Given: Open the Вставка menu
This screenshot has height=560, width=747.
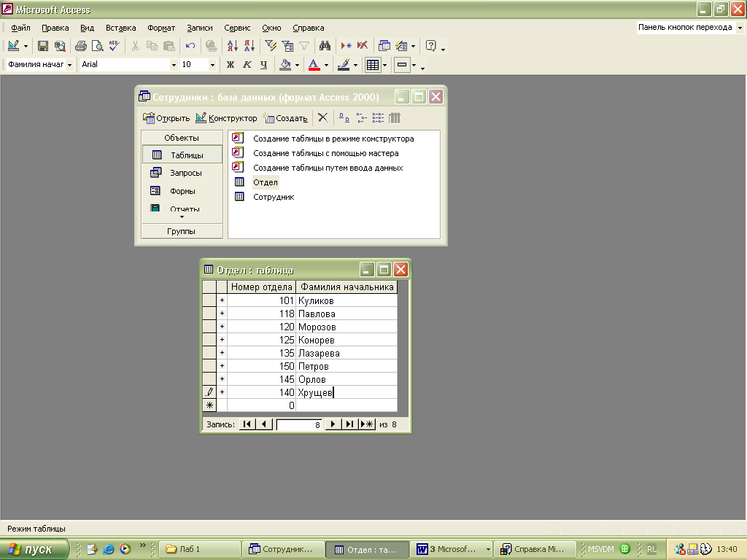Looking at the screenshot, I should [120, 28].
